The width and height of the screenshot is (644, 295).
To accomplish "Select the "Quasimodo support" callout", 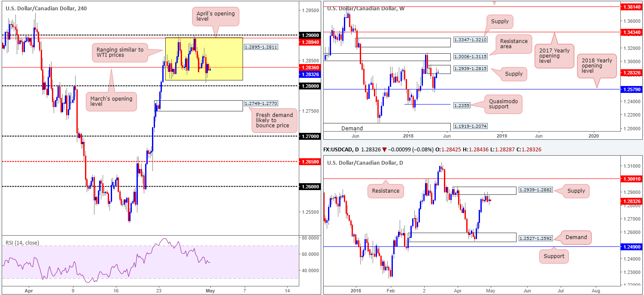I will coord(503,104).
